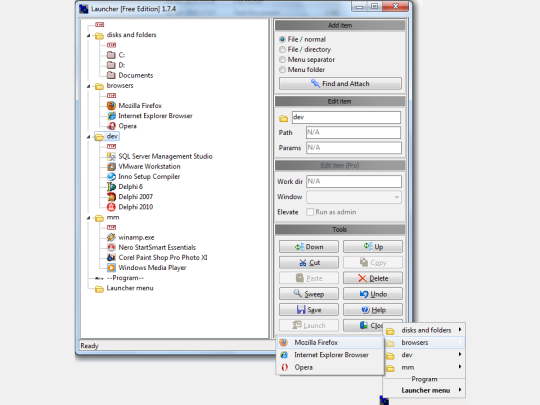This screenshot has height=405, width=540.
Task: Click the folder icon beside the dev name field
Action: pos(283,119)
